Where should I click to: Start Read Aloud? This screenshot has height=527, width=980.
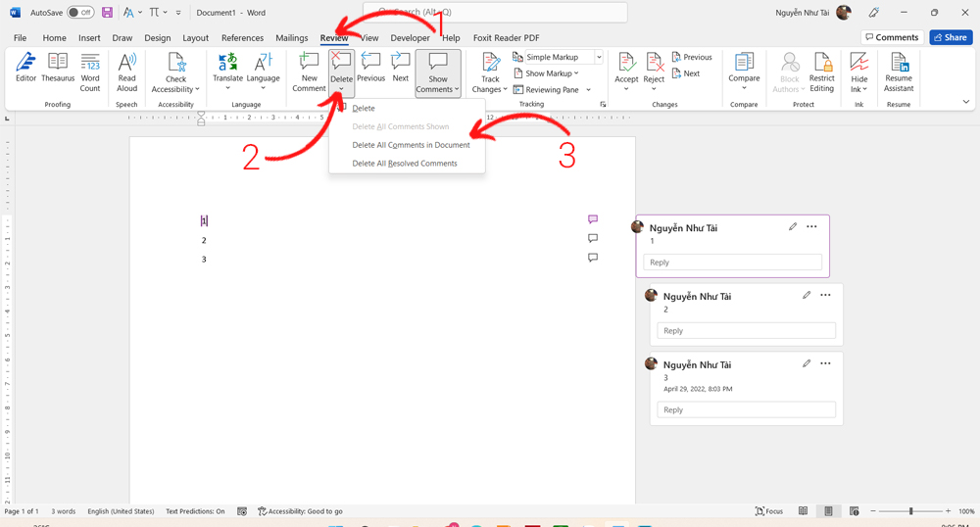point(126,72)
